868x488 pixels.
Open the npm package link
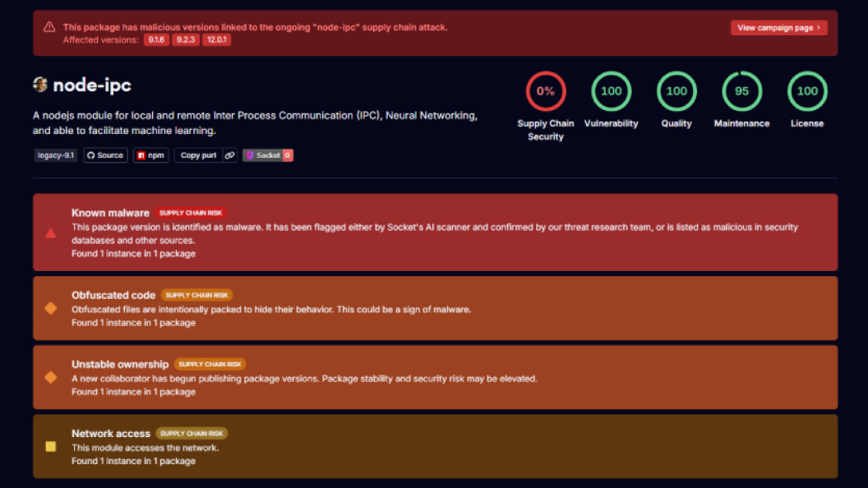(150, 155)
